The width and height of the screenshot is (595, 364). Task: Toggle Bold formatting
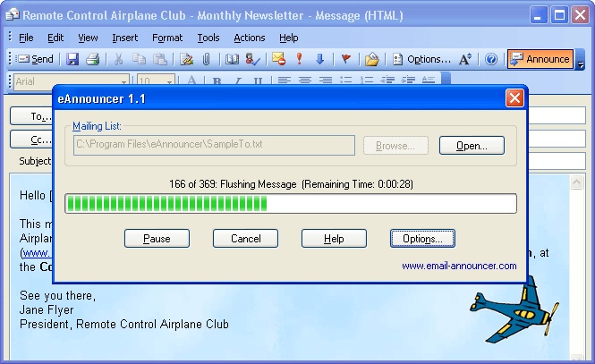[x=217, y=80]
